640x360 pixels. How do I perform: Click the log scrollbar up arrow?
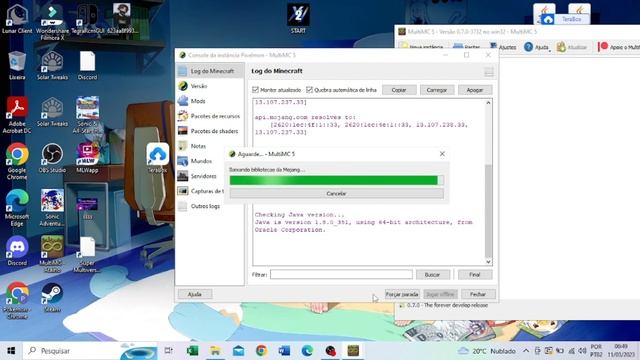point(488,103)
